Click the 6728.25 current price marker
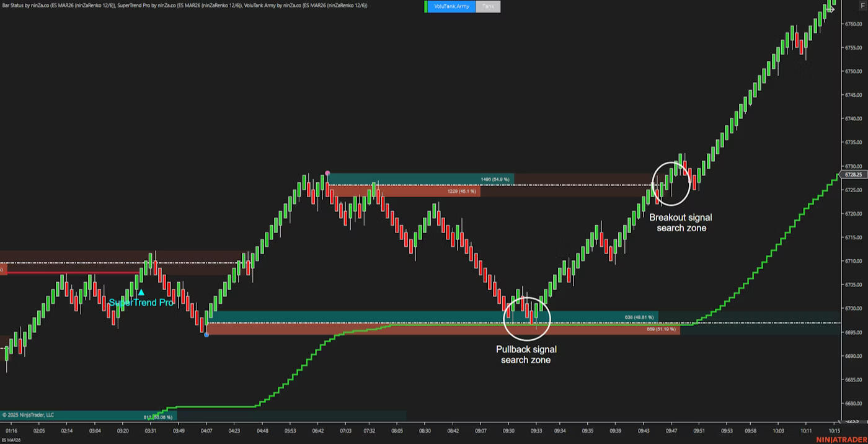Image resolution: width=868 pixels, height=444 pixels. pos(854,175)
